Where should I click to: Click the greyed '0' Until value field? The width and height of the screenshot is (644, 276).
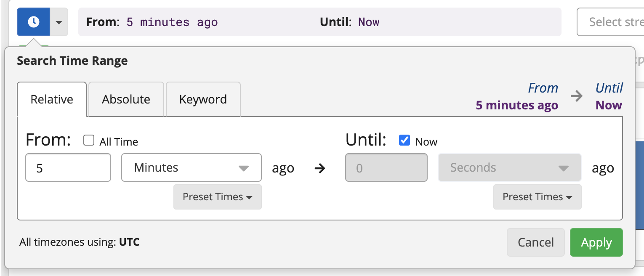pos(386,167)
